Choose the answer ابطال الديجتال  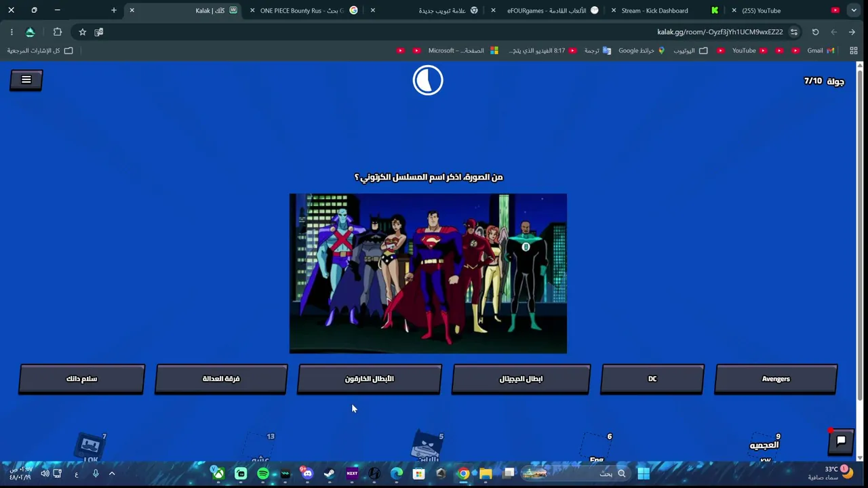point(521,379)
